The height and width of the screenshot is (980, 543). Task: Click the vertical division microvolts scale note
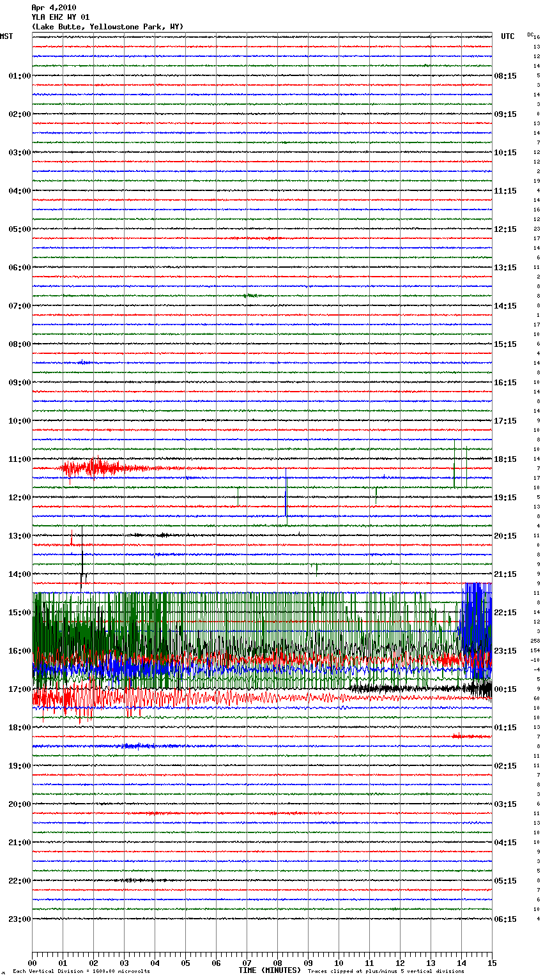(x=81, y=972)
